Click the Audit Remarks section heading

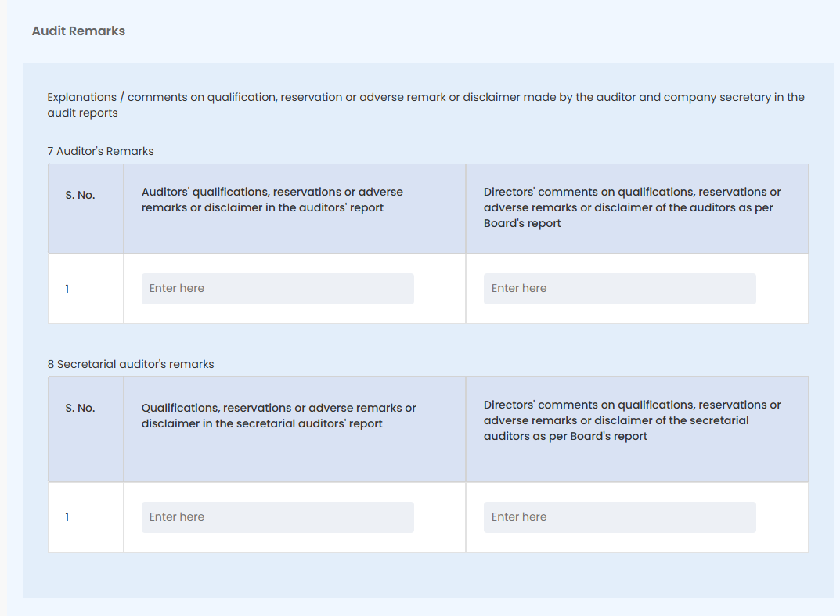(x=78, y=31)
